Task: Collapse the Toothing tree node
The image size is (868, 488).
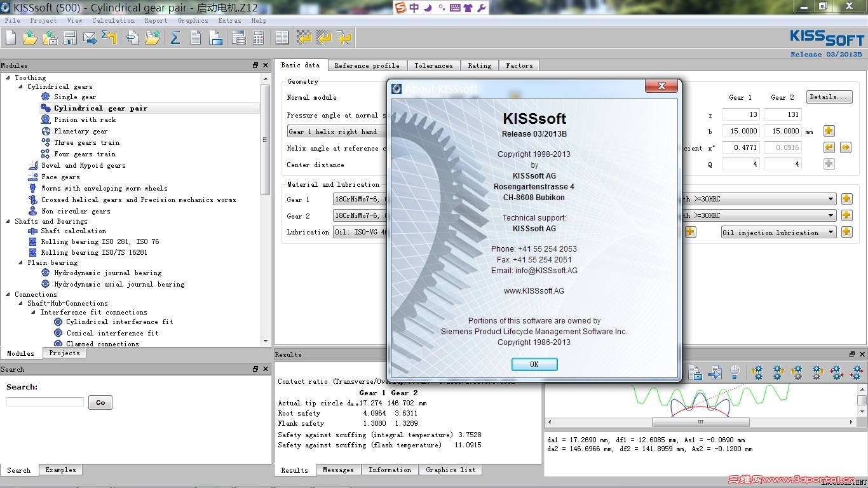Action: click(x=8, y=78)
